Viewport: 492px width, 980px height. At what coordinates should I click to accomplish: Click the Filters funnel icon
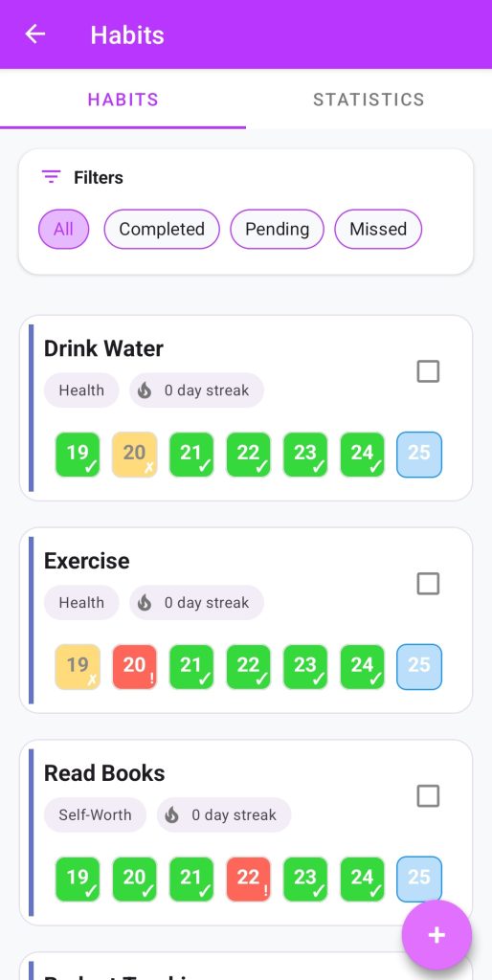click(51, 177)
